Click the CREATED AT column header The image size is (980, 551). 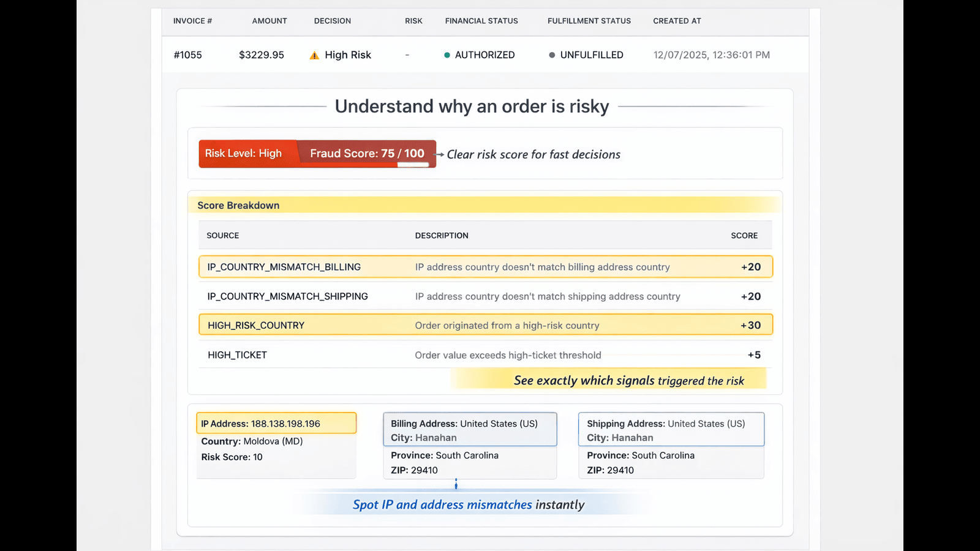(x=677, y=20)
